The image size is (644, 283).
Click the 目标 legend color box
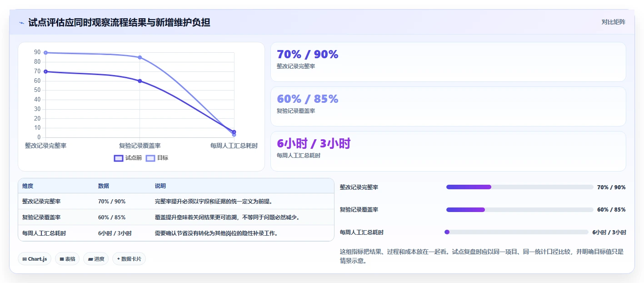tap(150, 158)
